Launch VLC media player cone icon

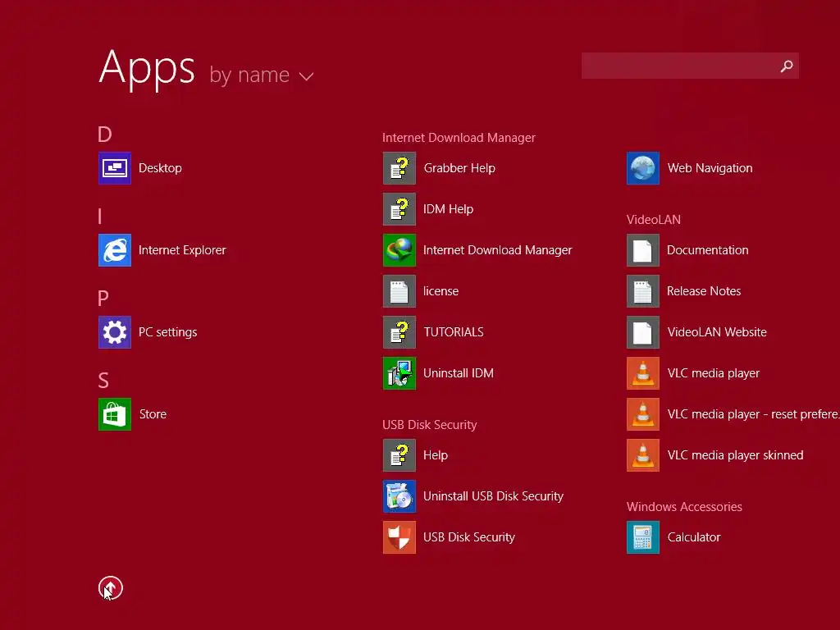[x=643, y=373]
